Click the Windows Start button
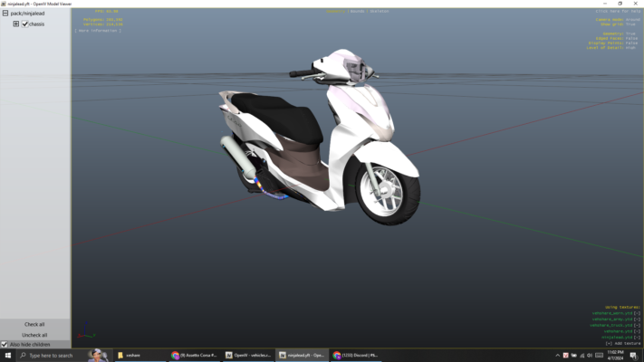Viewport: 644px width, 362px height. pyautogui.click(x=8, y=356)
